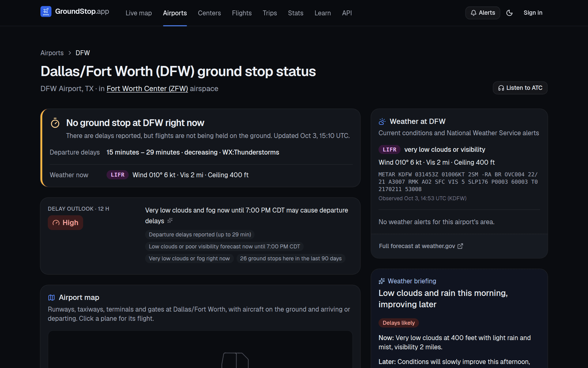Viewport: 588px width, 368px height.
Task: Click 'Departure delays reported (up to 29 min)' chip
Action: point(200,235)
